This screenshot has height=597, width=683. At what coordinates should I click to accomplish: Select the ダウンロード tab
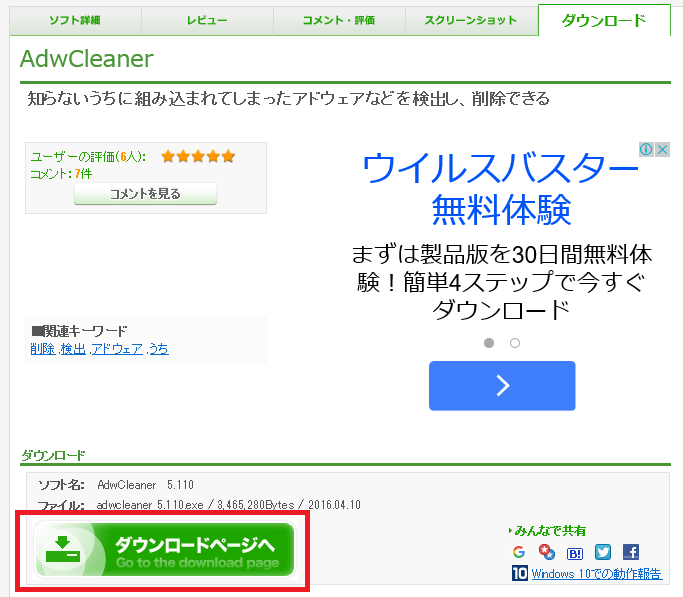click(604, 20)
